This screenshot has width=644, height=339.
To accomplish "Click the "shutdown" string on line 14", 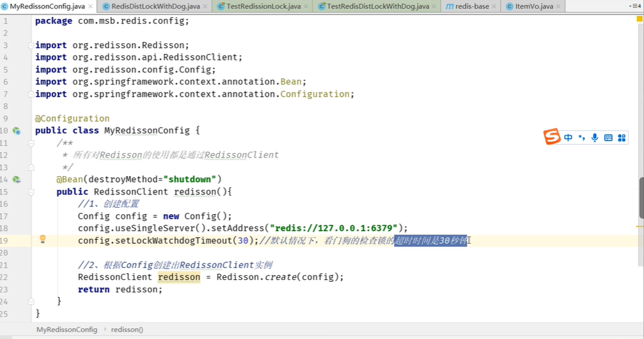I will 189,179.
